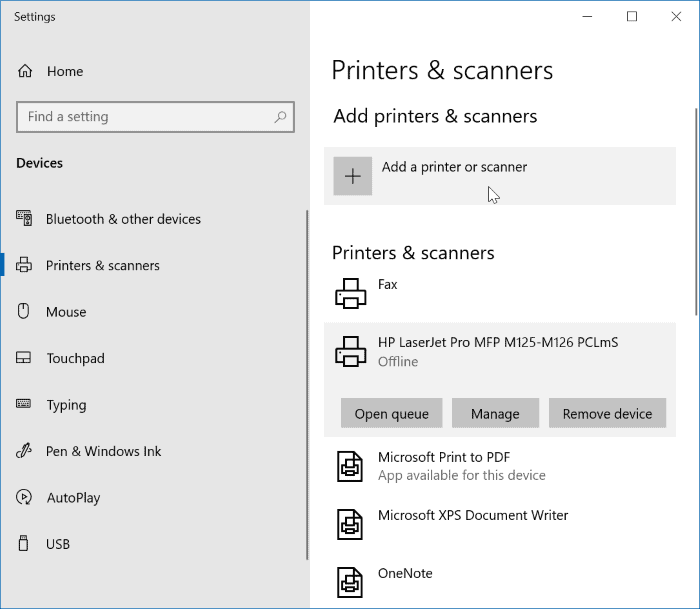The height and width of the screenshot is (609, 700).
Task: Focus the Find a setting search box
Action: (x=145, y=117)
